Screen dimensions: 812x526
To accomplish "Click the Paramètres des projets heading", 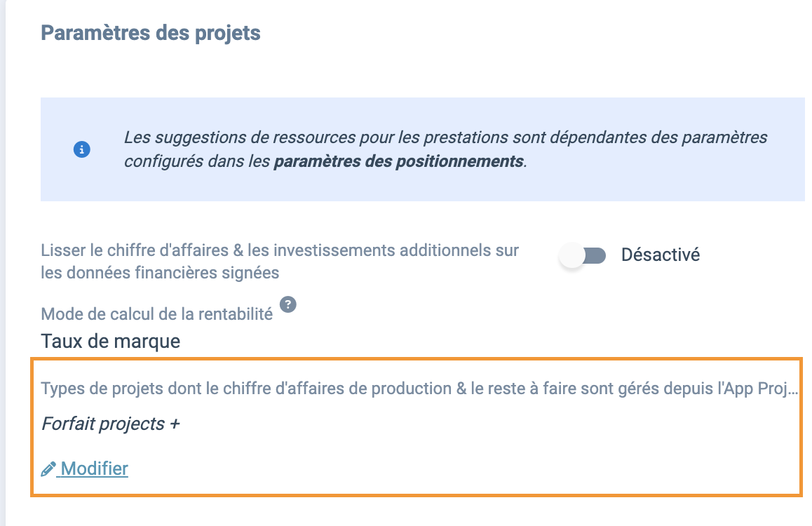I will (x=151, y=33).
